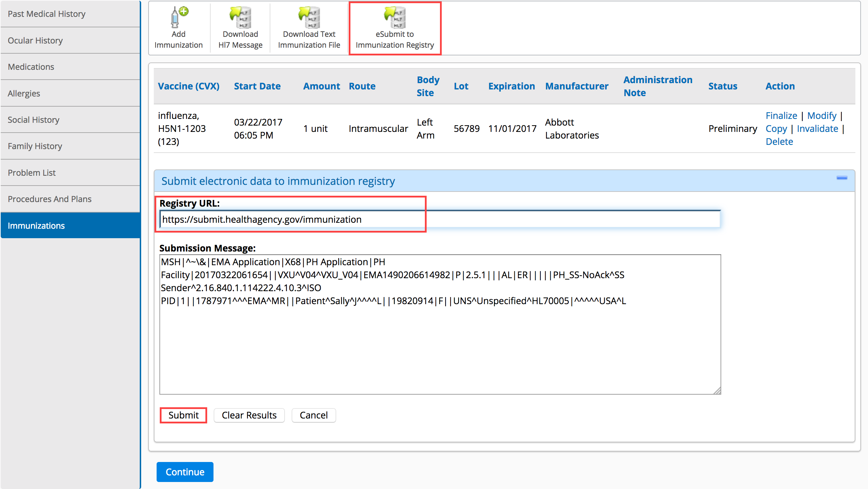Screen dimensions: 868x489
Task: Click the Download Hl7 Message icon
Action: [x=240, y=18]
